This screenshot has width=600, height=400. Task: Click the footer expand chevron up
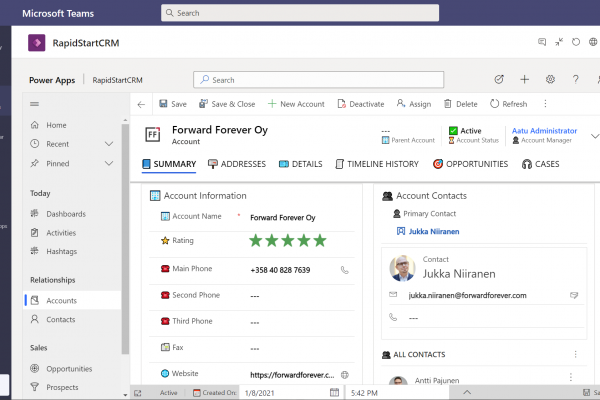coord(467,392)
